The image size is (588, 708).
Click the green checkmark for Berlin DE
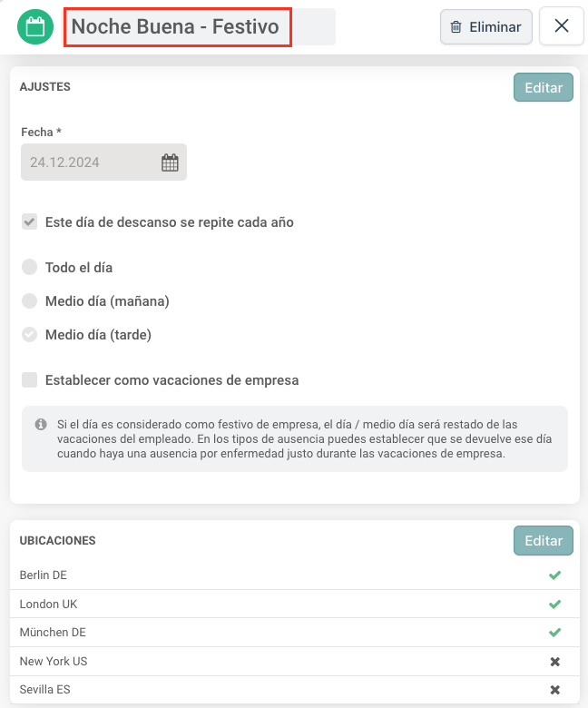[554, 575]
